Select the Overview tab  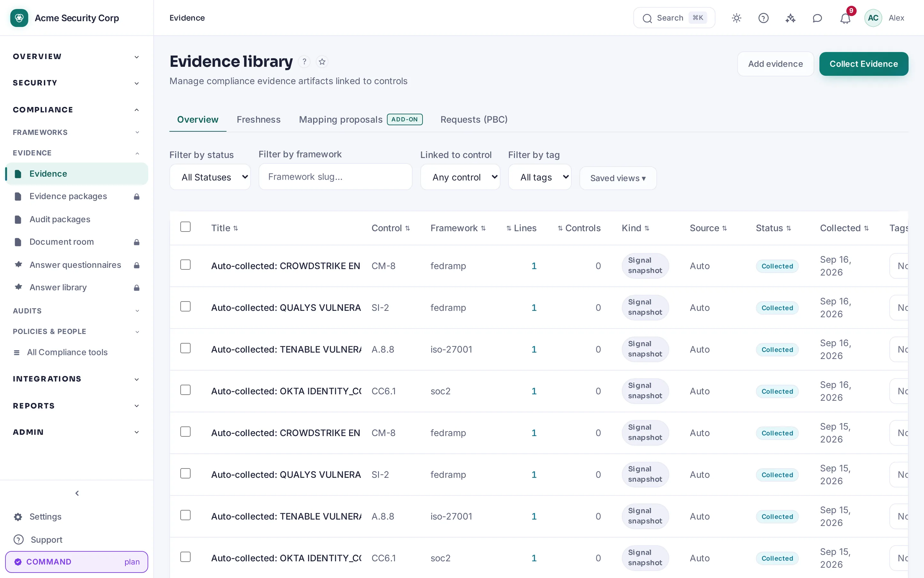point(198,120)
